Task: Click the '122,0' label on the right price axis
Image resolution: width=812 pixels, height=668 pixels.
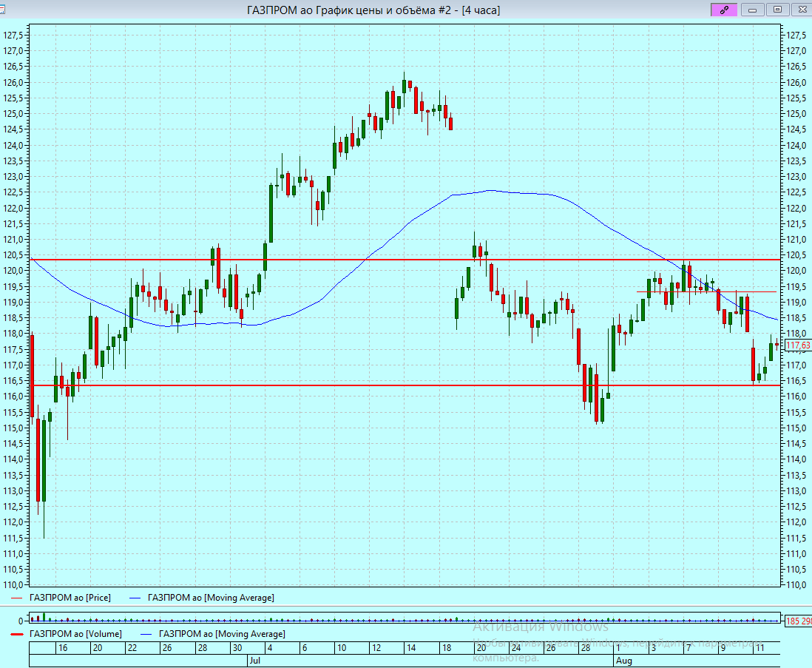Action: tap(796, 208)
